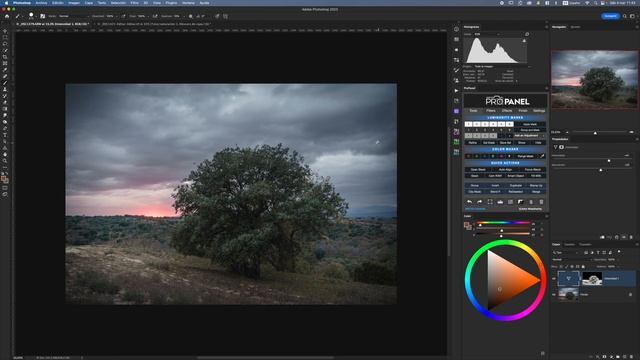Image resolution: width=640 pixels, height=360 pixels.
Task: Delete layer with Layers panel trash icon
Action: coord(631,357)
